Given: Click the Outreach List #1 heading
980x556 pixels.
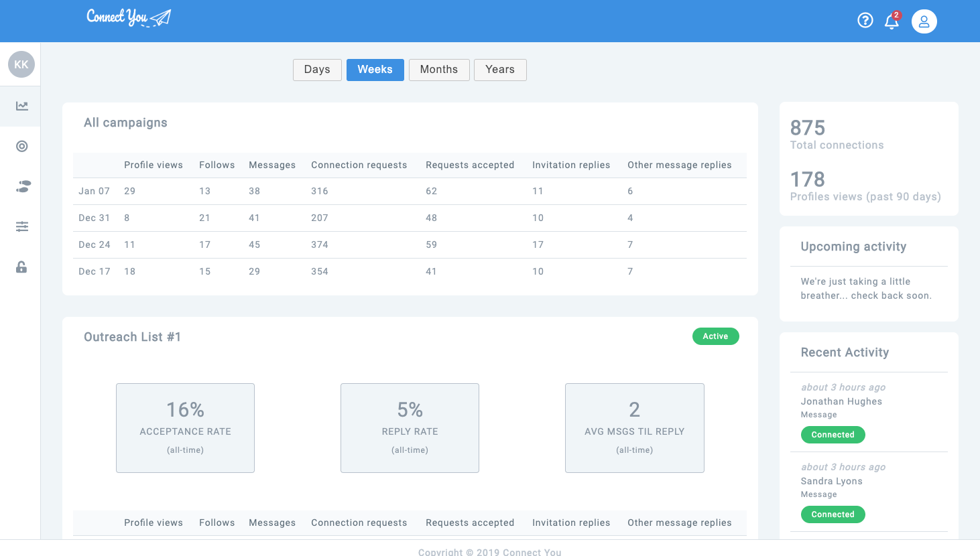Looking at the screenshot, I should (132, 337).
